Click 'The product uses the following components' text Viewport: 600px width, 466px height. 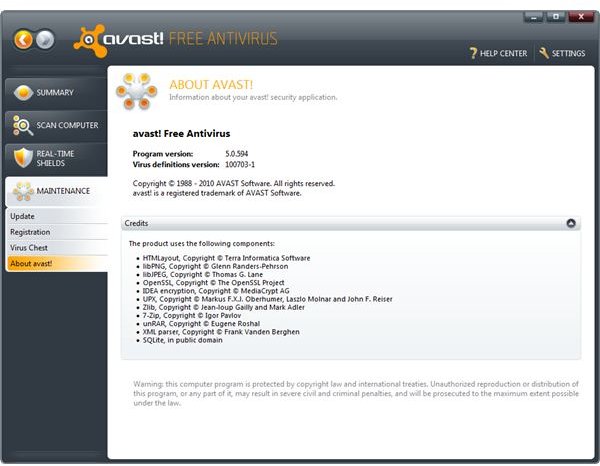[x=201, y=244]
